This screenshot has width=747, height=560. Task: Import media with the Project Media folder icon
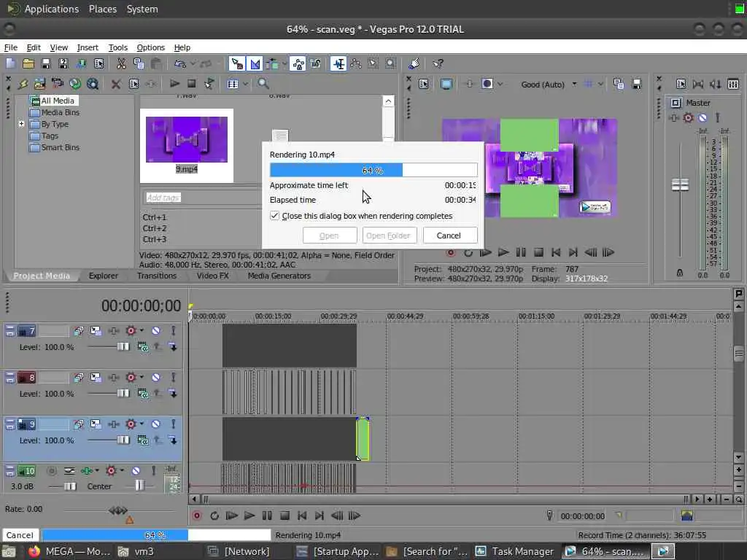click(x=39, y=84)
